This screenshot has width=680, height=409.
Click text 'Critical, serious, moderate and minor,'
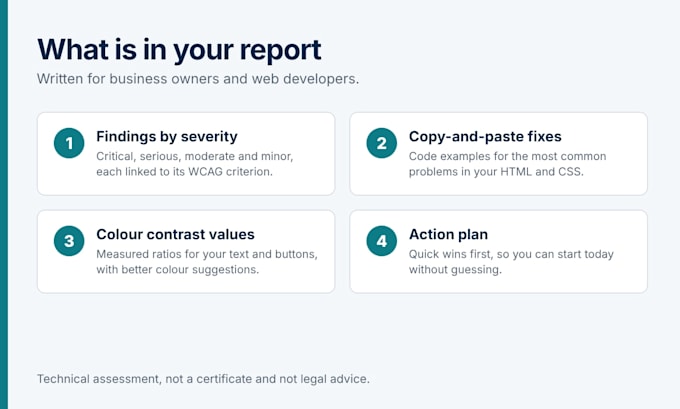[195, 156]
